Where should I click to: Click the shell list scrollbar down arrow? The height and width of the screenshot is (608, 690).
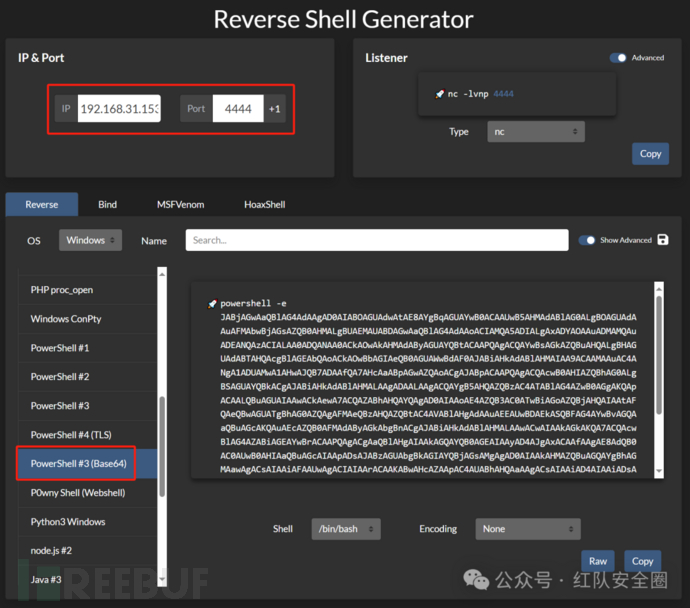click(x=162, y=579)
